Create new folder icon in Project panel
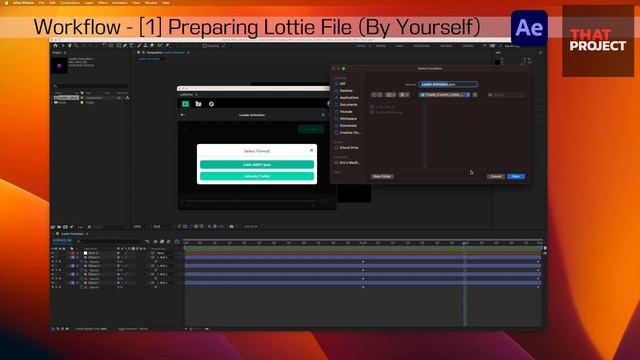Screen dimensions: 640x360 click(59, 227)
